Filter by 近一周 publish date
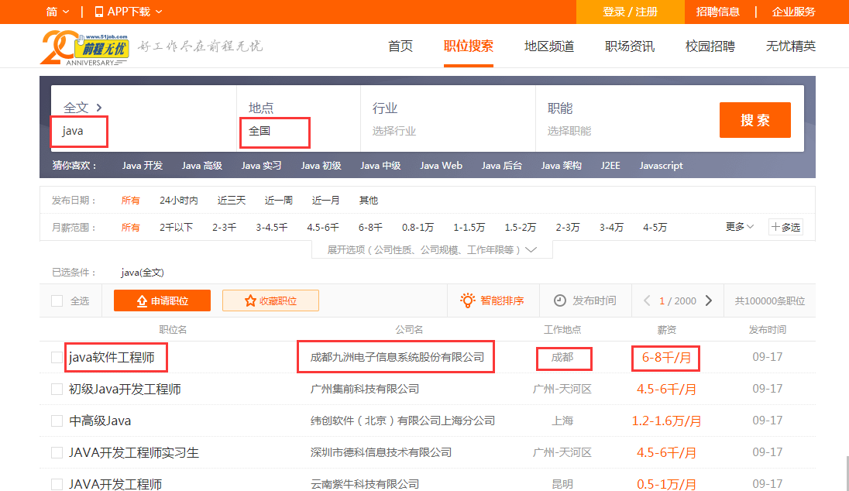 click(x=278, y=200)
